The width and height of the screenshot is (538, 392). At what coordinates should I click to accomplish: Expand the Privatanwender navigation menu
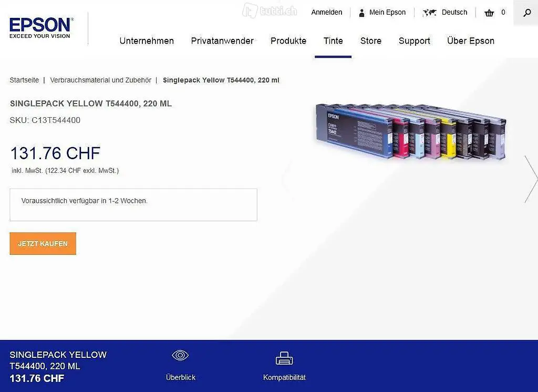pyautogui.click(x=222, y=41)
